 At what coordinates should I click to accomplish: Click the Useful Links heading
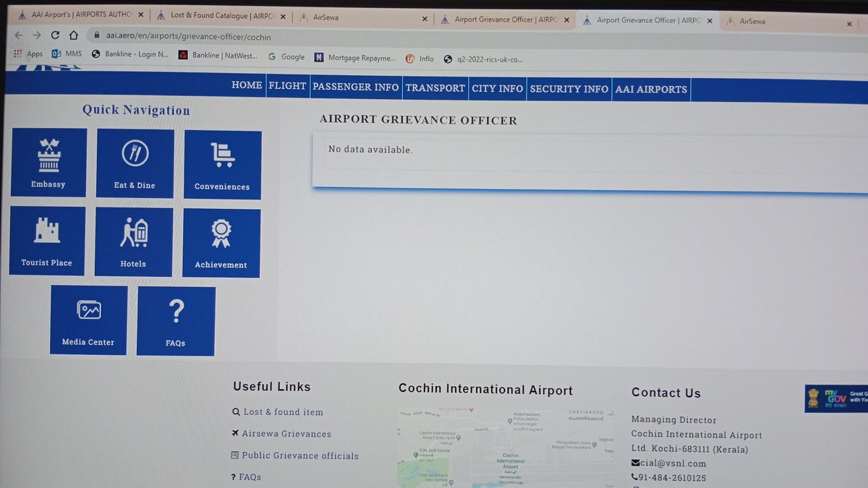271,387
